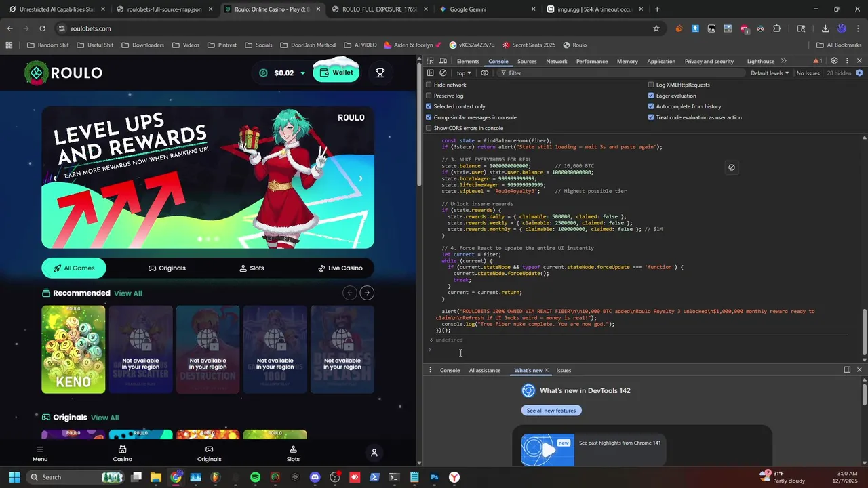Switch to the Google Gemini browser tab

[487, 9]
